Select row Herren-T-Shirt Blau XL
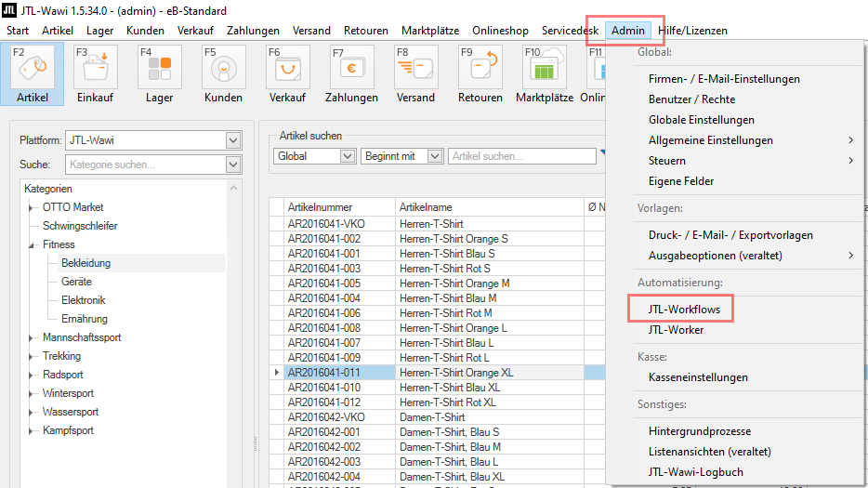Viewport: 868px width, 488px height. (x=438, y=388)
